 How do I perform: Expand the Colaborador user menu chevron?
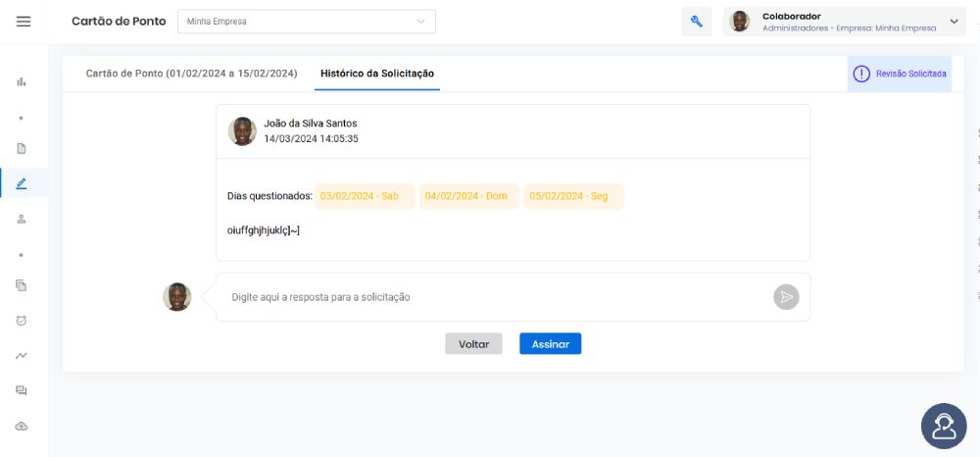coord(954,22)
